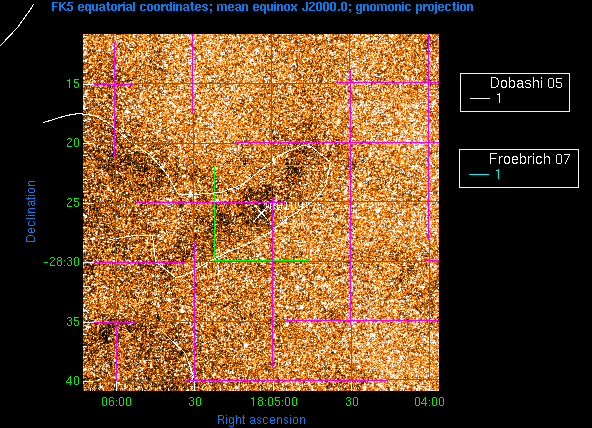Click the 06:00 right ascension tick label
The height and width of the screenshot is (428, 592).
click(116, 402)
